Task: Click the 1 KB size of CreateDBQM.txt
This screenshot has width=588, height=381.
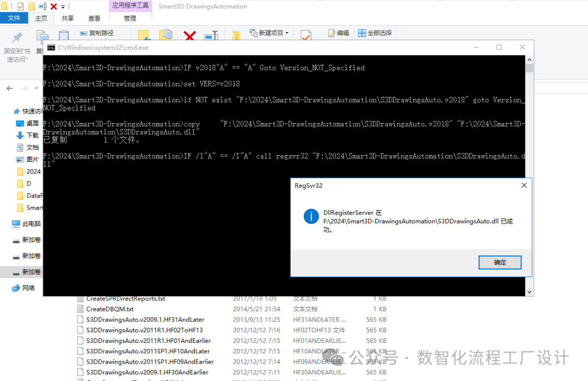Action: pos(379,309)
